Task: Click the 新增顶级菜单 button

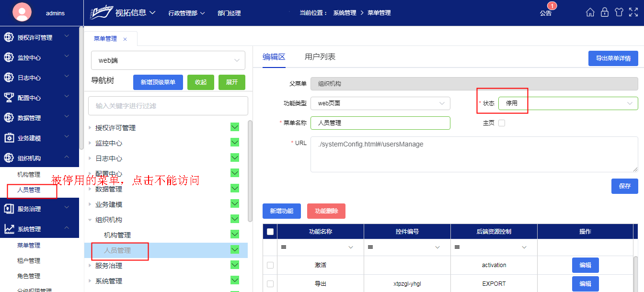Action: click(x=158, y=82)
